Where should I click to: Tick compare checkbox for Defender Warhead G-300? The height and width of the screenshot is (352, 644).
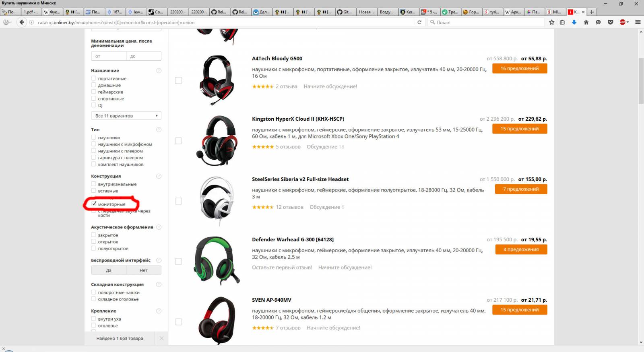178,261
